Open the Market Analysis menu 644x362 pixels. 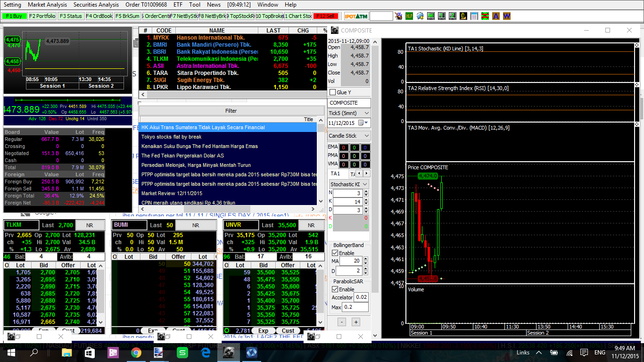[x=47, y=4]
